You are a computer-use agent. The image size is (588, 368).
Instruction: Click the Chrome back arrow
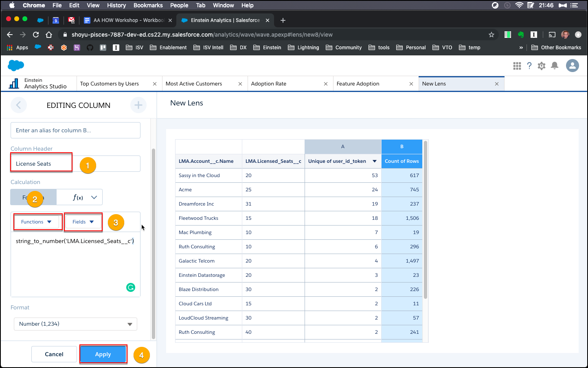tap(10, 35)
